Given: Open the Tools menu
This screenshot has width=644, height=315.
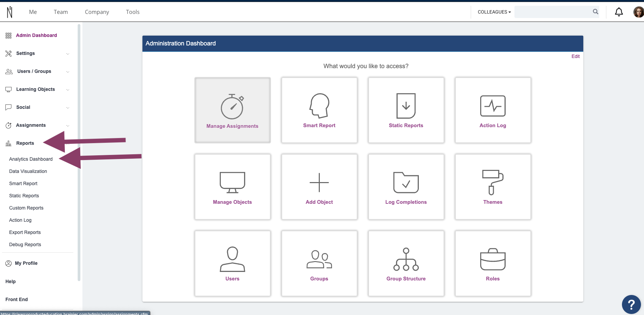Looking at the screenshot, I should [133, 12].
